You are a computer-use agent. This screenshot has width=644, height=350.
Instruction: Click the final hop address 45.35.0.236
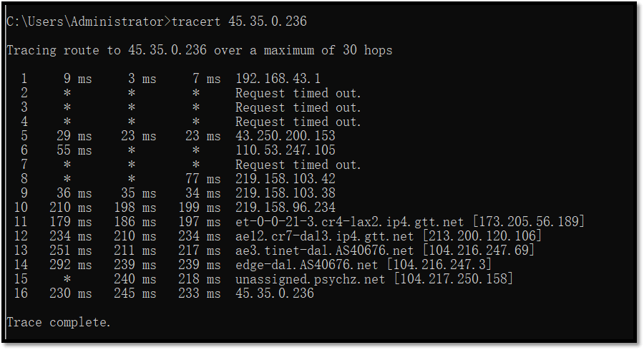274,293
